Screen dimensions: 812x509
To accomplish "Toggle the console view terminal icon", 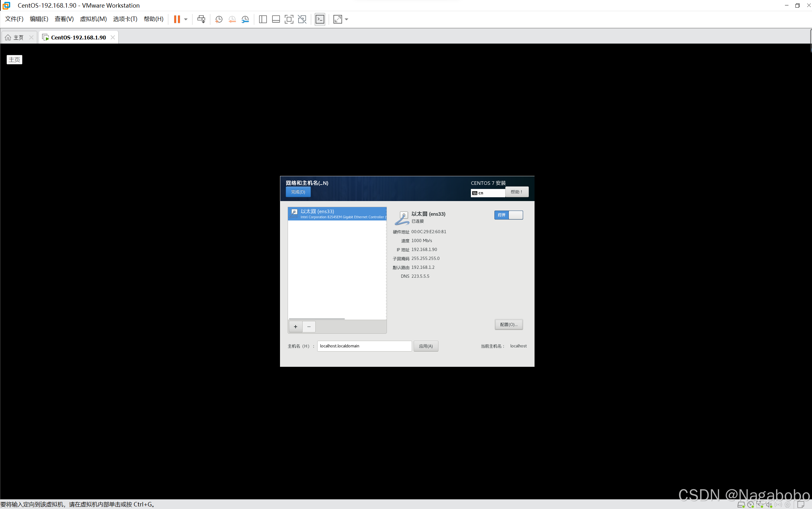I will [x=320, y=19].
